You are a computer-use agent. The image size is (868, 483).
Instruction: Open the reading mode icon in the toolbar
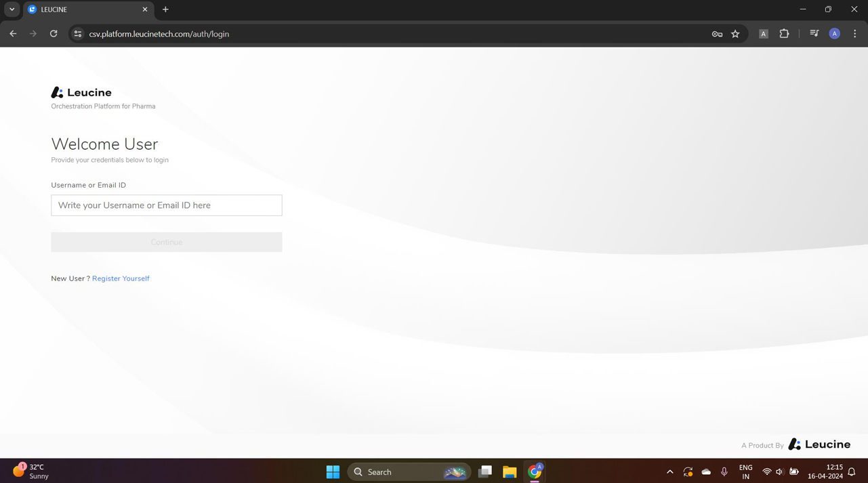click(x=763, y=33)
